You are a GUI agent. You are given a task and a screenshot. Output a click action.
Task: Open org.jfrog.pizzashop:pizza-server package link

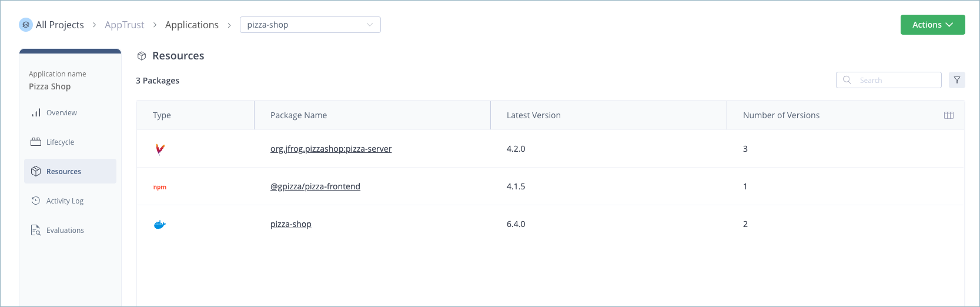coord(331,149)
